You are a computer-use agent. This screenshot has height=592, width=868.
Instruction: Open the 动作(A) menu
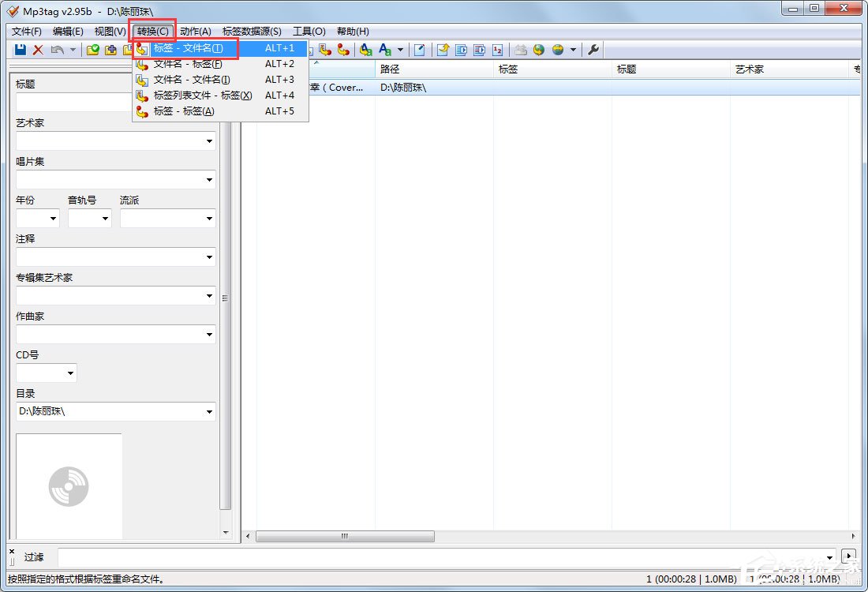click(x=196, y=32)
